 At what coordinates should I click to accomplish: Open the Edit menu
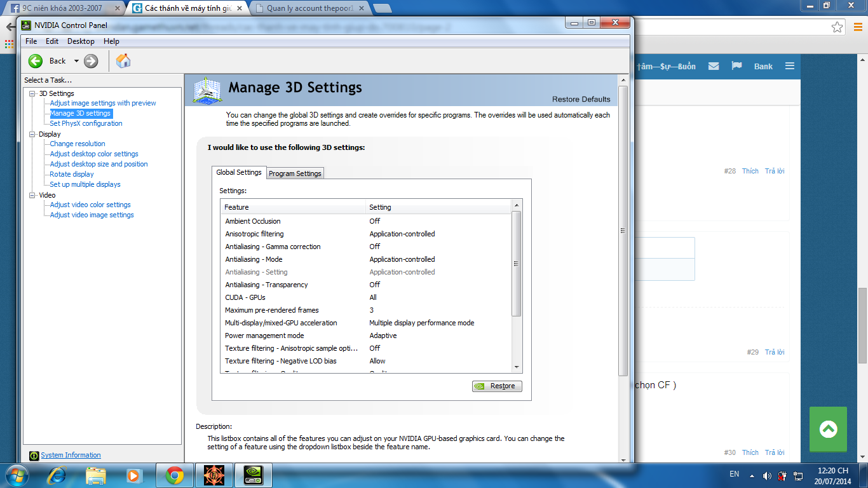click(x=52, y=41)
